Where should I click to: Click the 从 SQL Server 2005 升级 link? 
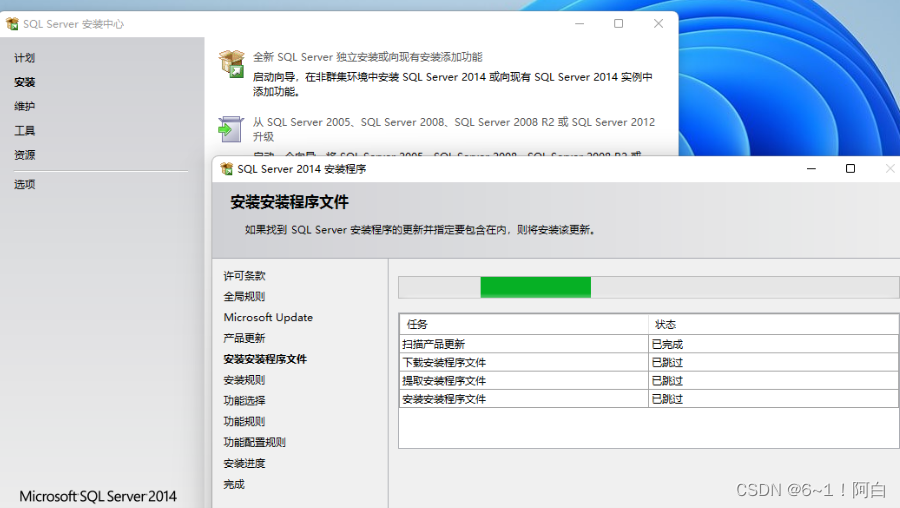453,129
